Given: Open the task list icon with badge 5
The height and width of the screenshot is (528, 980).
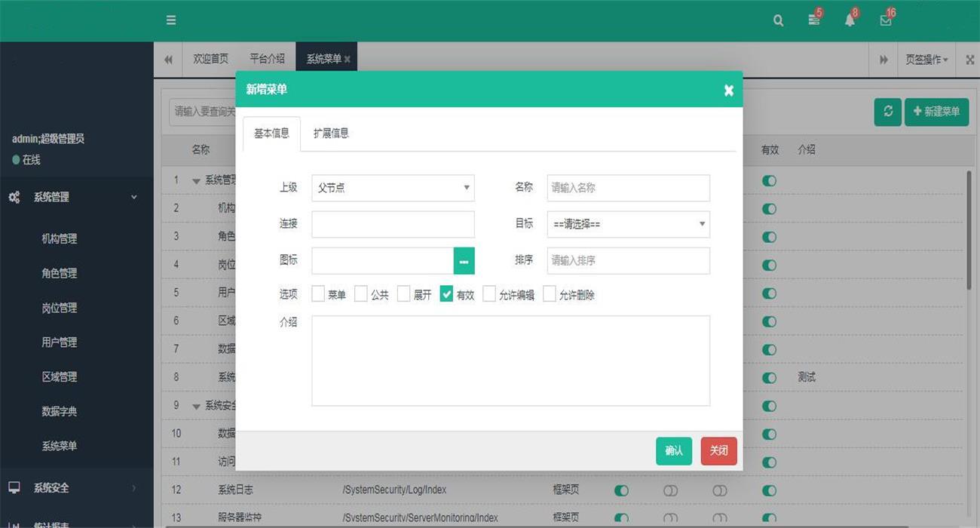Looking at the screenshot, I should click(x=814, y=20).
